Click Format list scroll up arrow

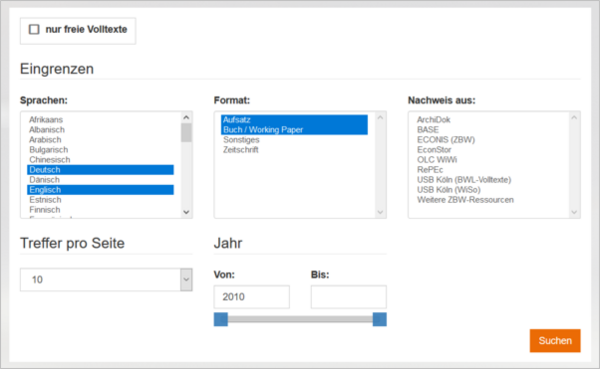tap(380, 118)
